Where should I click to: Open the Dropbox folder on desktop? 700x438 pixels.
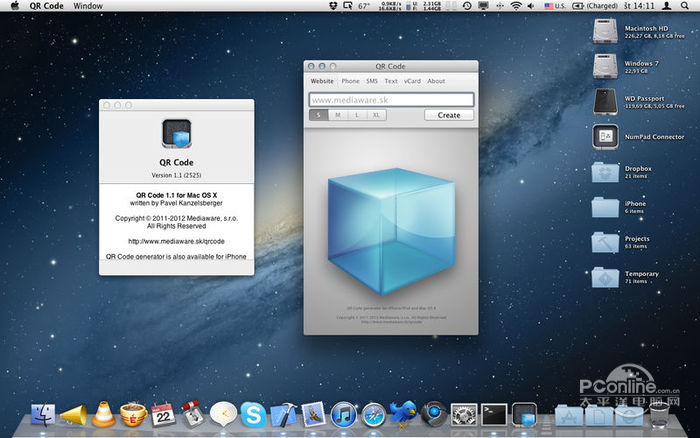tap(605, 171)
